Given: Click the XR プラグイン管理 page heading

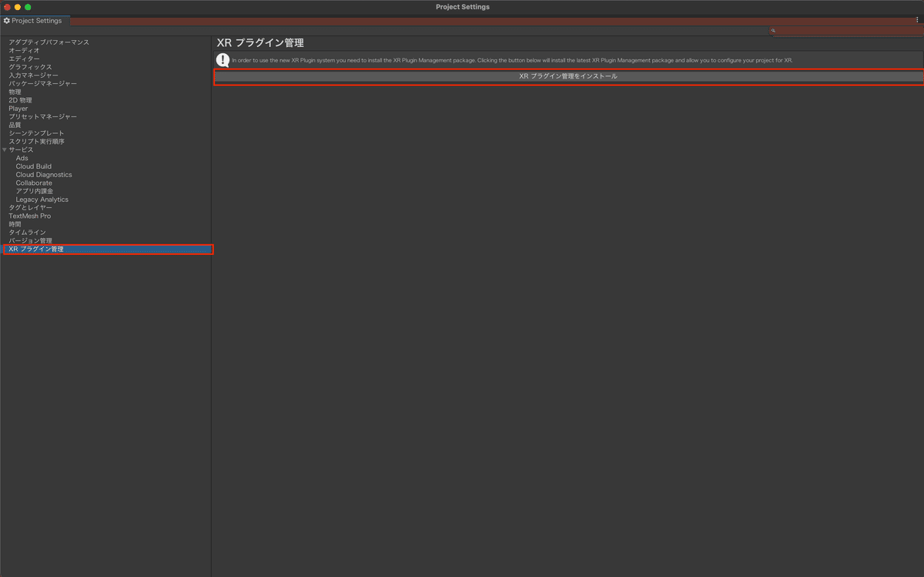Looking at the screenshot, I should [x=260, y=43].
